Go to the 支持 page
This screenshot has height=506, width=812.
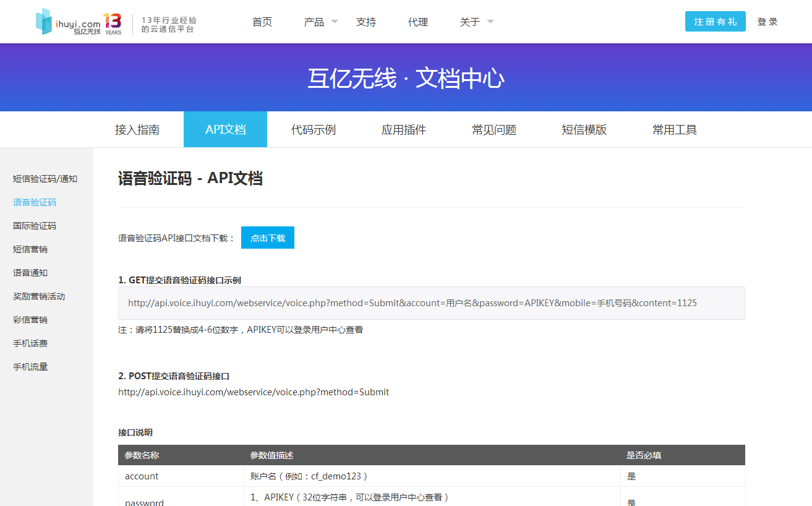(x=366, y=22)
